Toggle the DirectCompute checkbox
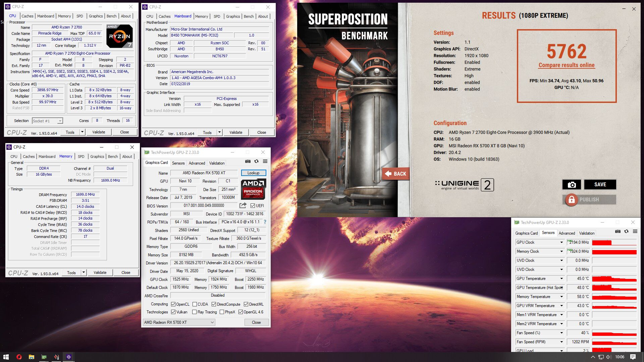The height and width of the screenshot is (362, 644). click(x=214, y=304)
